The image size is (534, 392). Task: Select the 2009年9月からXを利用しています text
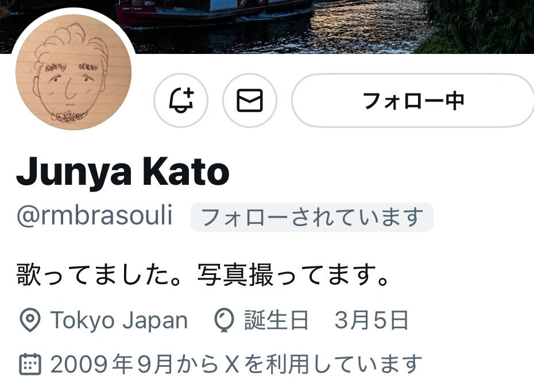click(x=237, y=364)
